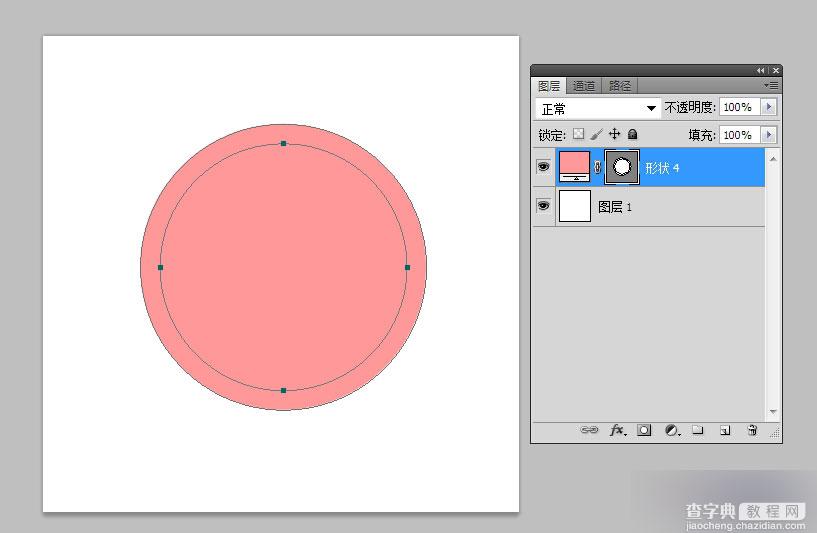Lock transparent pixels
This screenshot has height=533, width=817.
tap(578, 134)
